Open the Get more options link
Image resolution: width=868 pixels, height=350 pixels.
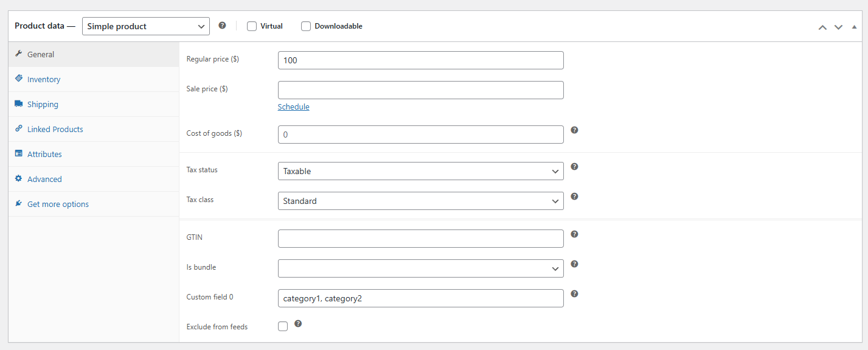[58, 204]
